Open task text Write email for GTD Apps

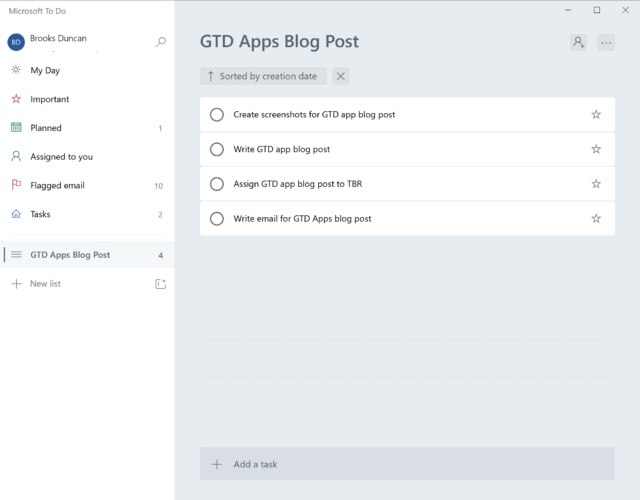coord(302,219)
